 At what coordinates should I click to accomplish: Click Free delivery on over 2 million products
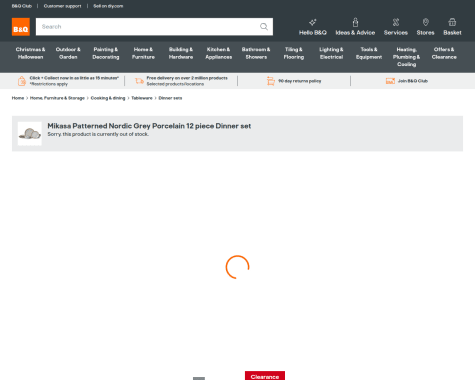coord(187,78)
